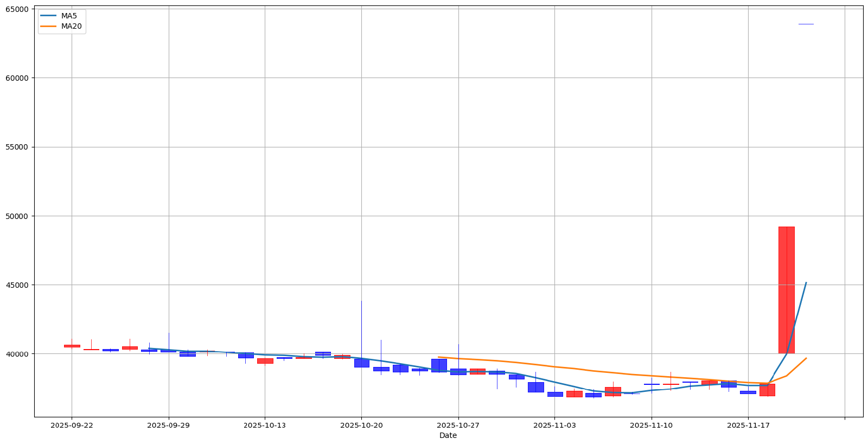This screenshot has width=868, height=445.
Task: Click the 65000 y-axis tick label
Action: 17,10
